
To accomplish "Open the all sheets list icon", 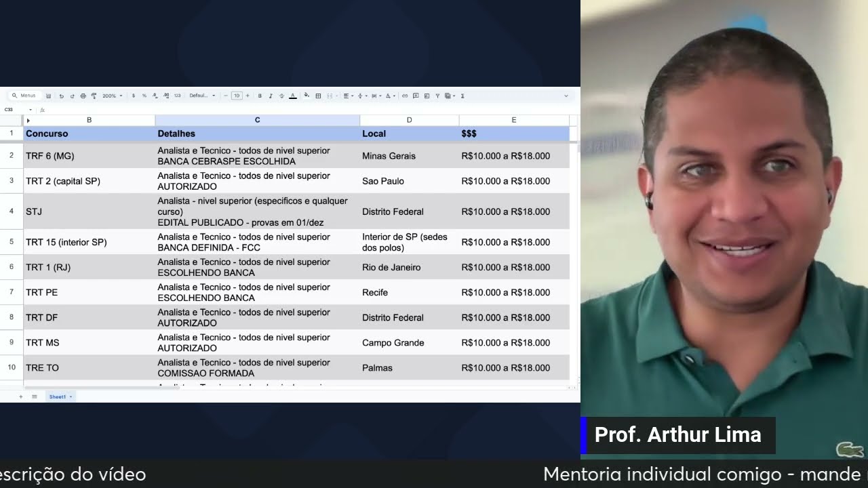I will click(34, 396).
